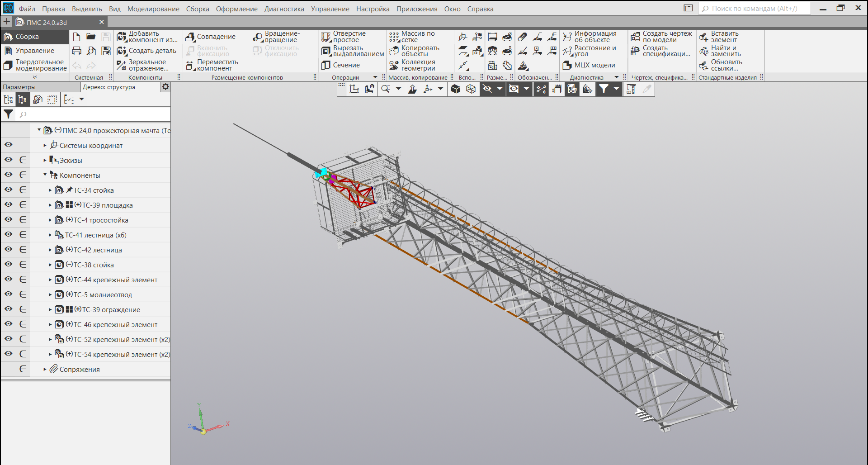
Task: Expand ТС-44 крепежный элемент node
Action: click(50, 280)
